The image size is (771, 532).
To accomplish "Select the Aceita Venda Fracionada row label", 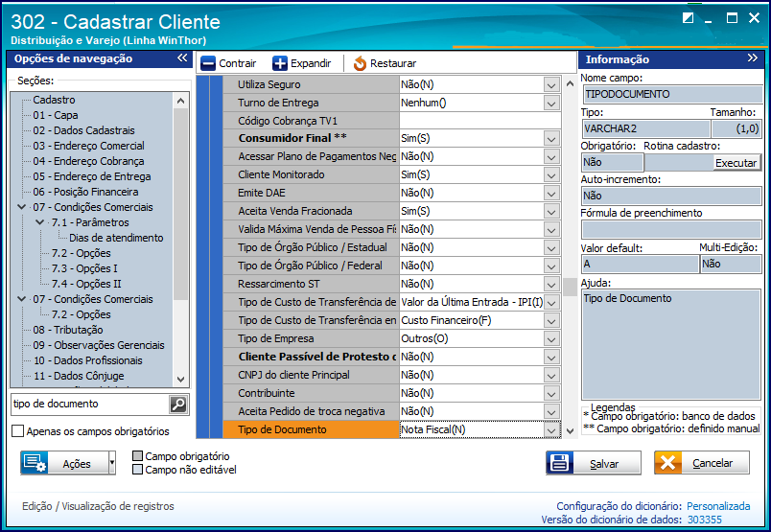I will point(311,212).
